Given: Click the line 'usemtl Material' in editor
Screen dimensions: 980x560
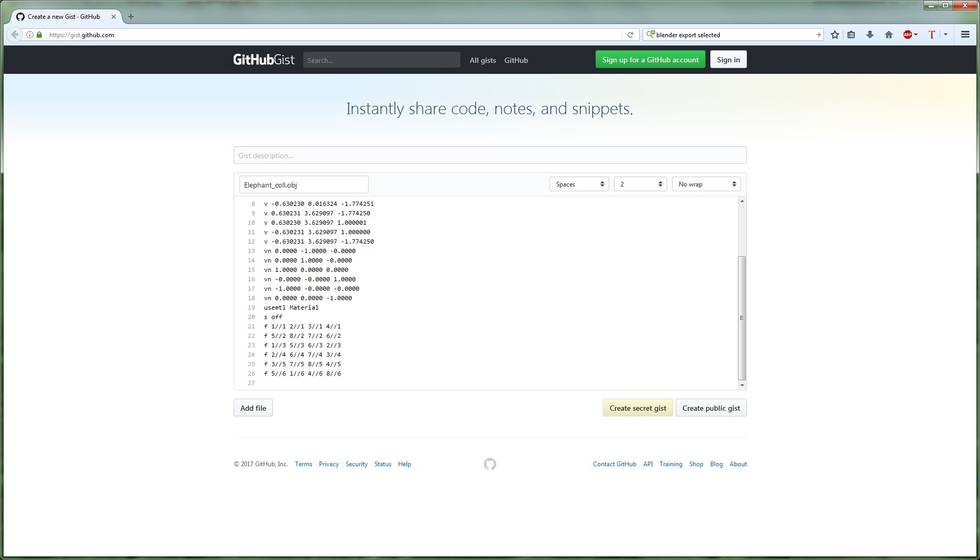Looking at the screenshot, I should coord(291,308).
